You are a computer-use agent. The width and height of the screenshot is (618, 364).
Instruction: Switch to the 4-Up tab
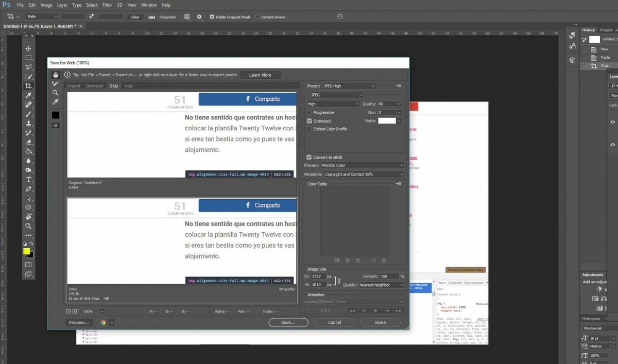pyautogui.click(x=128, y=86)
